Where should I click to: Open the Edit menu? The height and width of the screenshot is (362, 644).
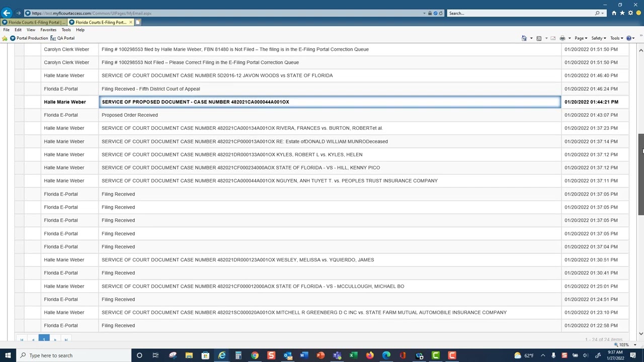(x=18, y=30)
